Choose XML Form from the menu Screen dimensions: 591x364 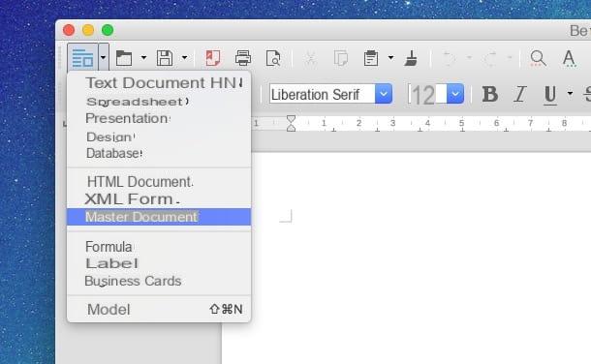[x=159, y=198]
